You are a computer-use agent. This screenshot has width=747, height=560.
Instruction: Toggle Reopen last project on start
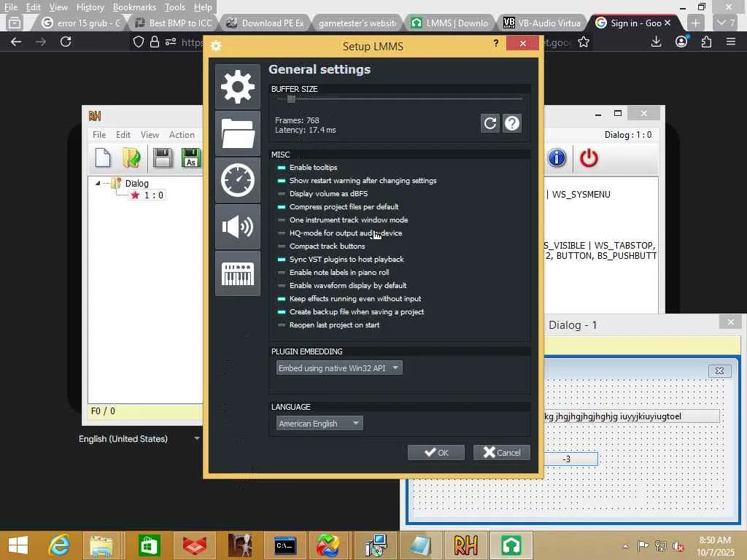point(328,325)
